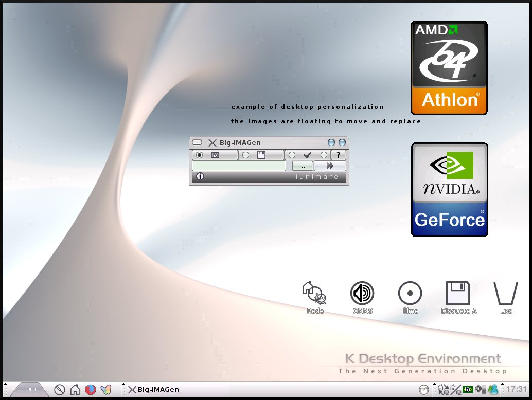This screenshot has height=400, width=532.
Task: Click the checkmark icon in Big-iMAGen
Action: click(x=308, y=155)
